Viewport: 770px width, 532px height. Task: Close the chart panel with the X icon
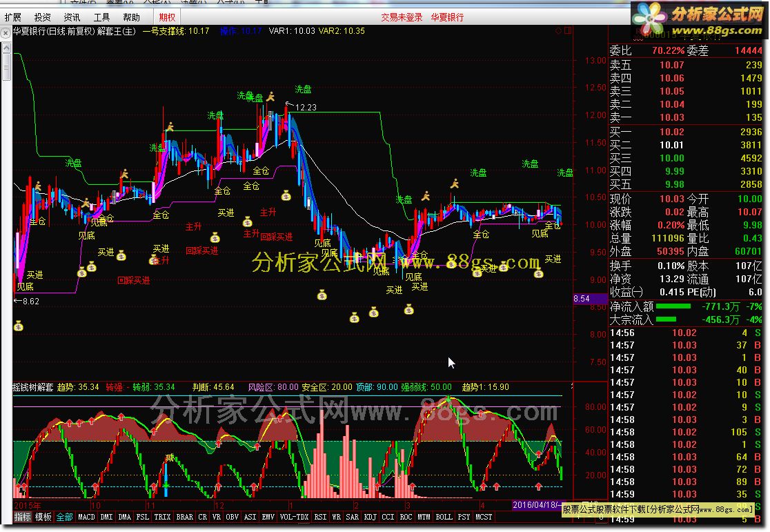pyautogui.click(x=5, y=33)
